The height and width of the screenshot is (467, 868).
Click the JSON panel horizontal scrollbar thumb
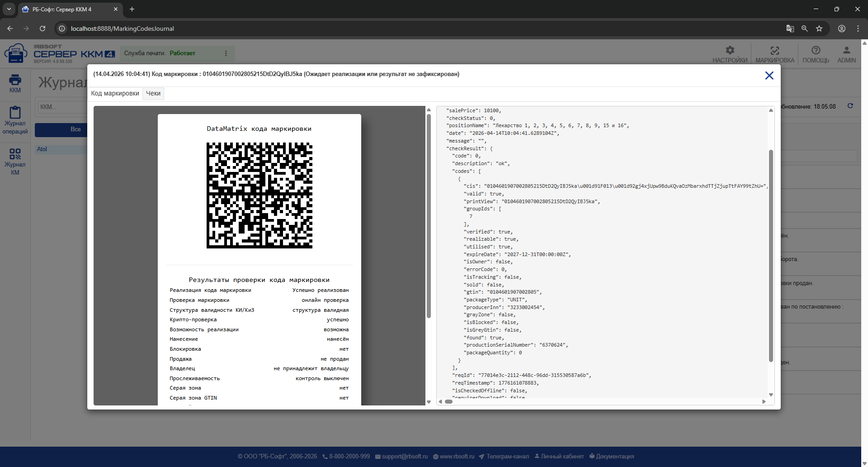point(448,401)
